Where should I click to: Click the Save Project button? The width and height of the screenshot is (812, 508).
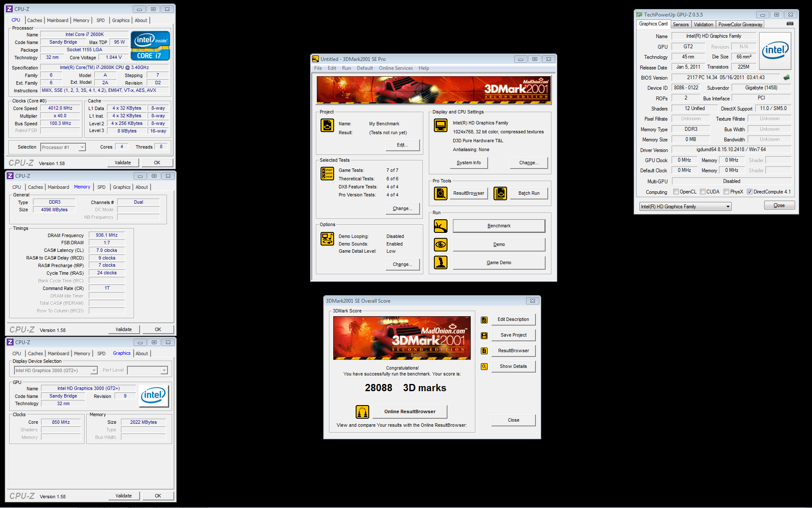point(513,335)
